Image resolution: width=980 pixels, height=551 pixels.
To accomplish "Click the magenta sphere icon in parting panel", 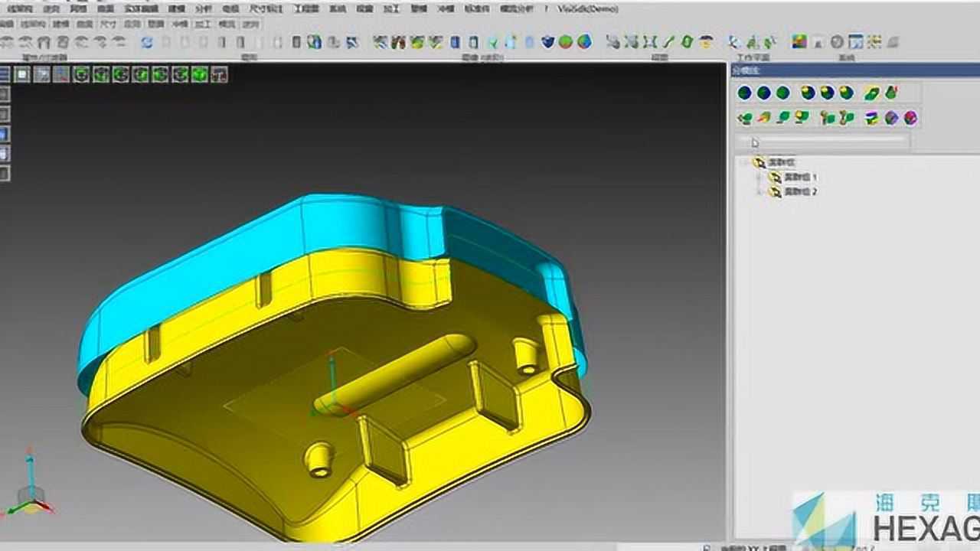I will pyautogui.click(x=910, y=118).
